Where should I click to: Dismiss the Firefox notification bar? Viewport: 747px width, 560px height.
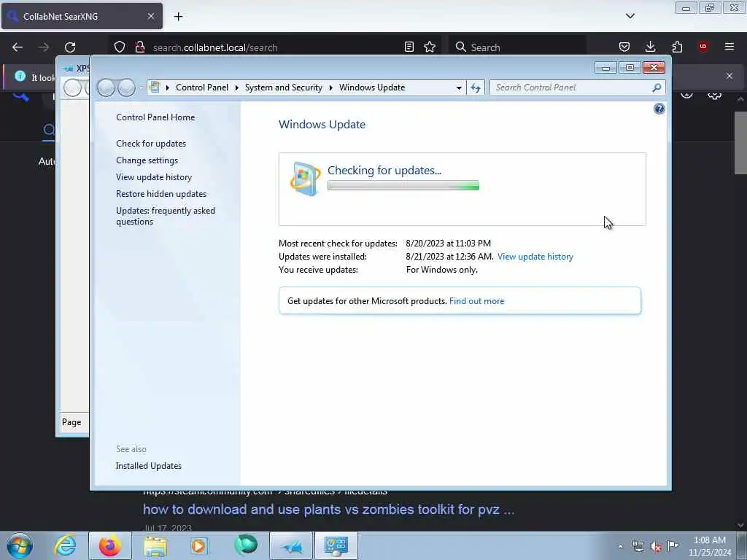(729, 76)
